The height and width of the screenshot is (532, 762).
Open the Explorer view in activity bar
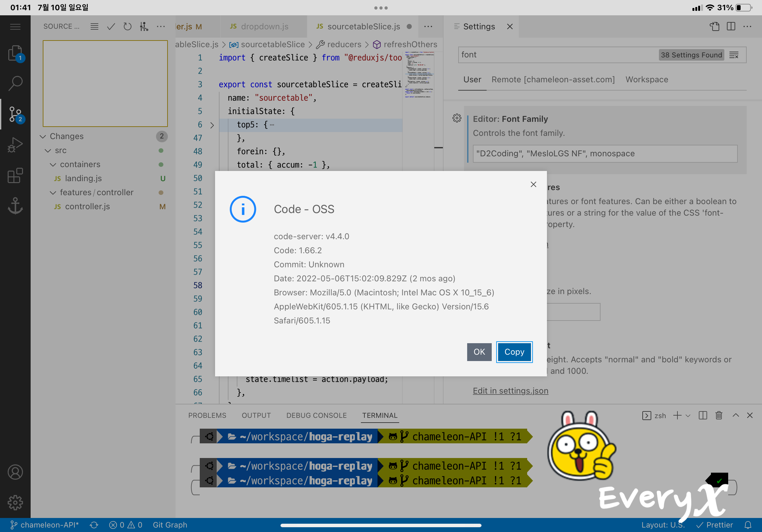point(15,53)
